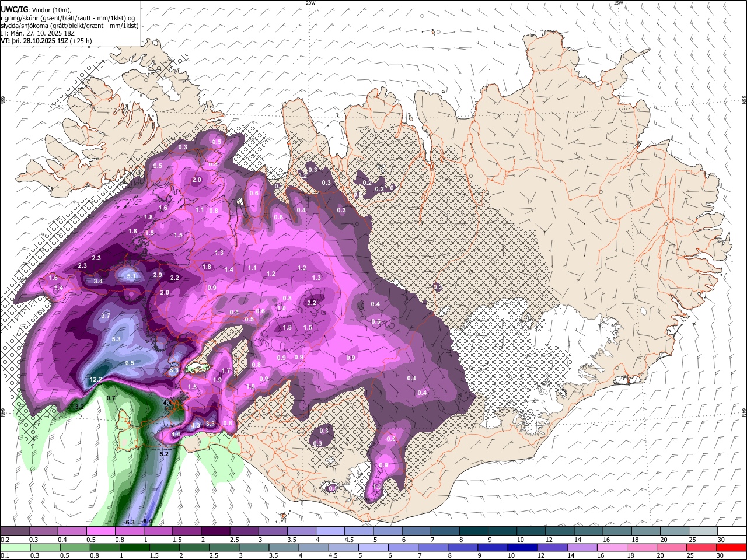Click the 3.2 value on the green edge
Image resolution: width=747 pixels, height=560 pixels.
(80, 406)
